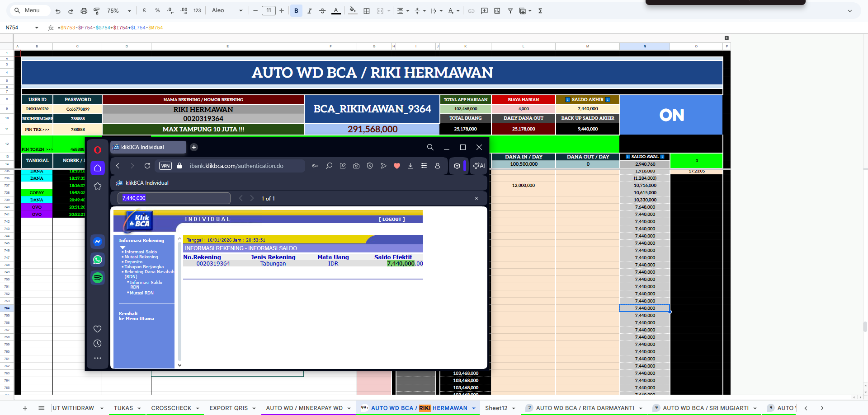Viewport: 868px width, 415px height.
Task: Click the font size field 11
Action: (x=269, y=10)
